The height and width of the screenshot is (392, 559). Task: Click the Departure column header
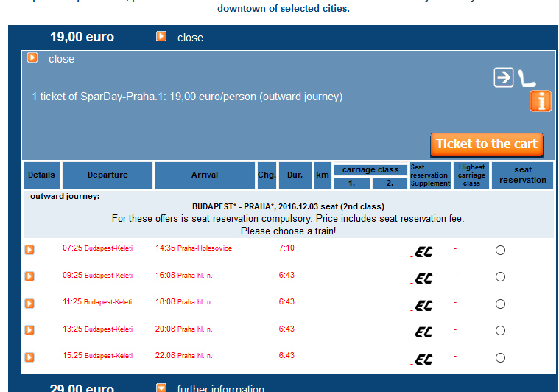[x=108, y=175]
